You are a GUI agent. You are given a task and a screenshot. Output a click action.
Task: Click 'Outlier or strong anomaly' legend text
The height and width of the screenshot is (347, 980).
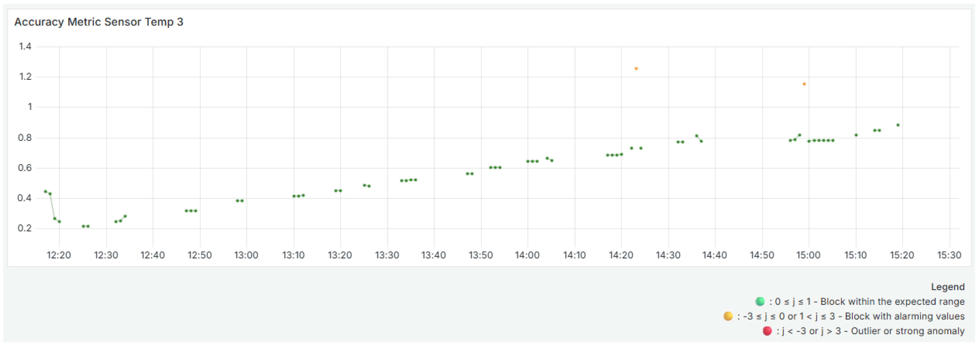tap(908, 332)
